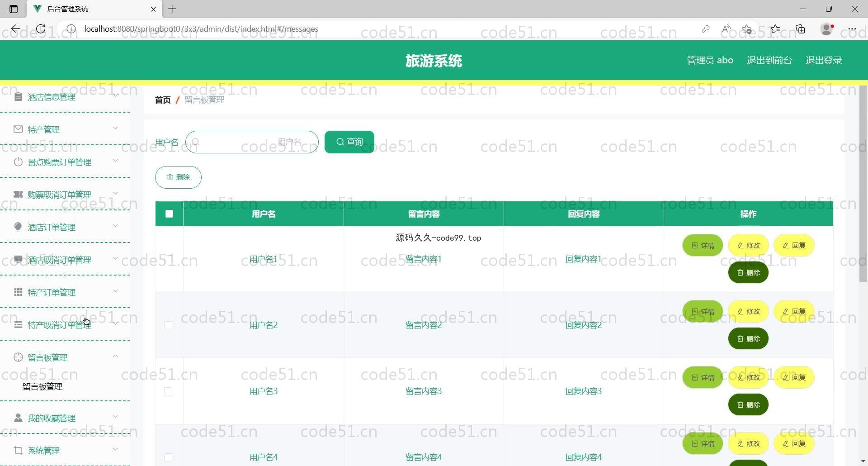Screen dimensions: 868x466
Task: Focus the 用户名 search input field
Action: click(x=252, y=142)
